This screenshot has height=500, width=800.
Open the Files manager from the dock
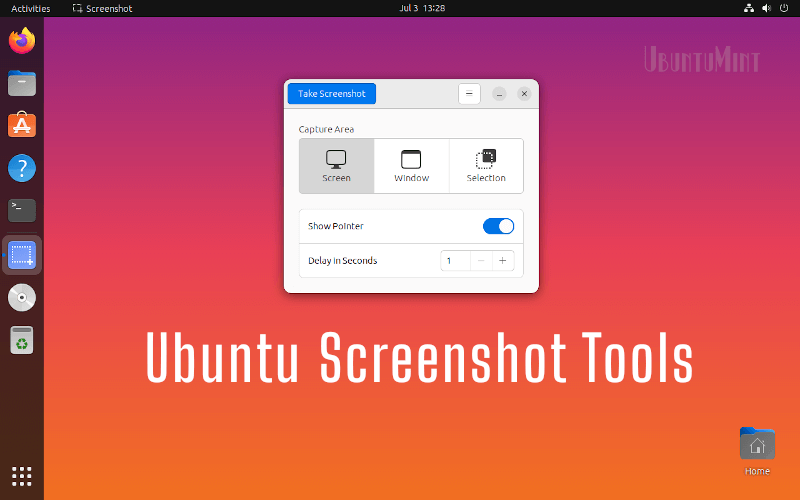(22, 83)
